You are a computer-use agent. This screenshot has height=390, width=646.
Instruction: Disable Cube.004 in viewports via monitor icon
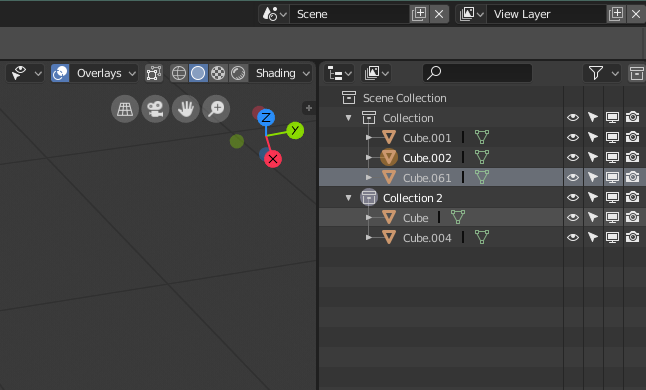[613, 238]
